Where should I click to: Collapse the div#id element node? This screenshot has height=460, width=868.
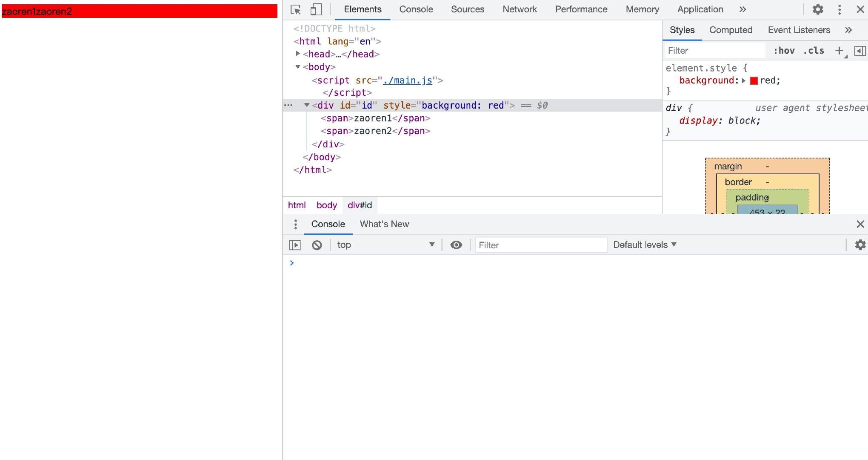306,105
